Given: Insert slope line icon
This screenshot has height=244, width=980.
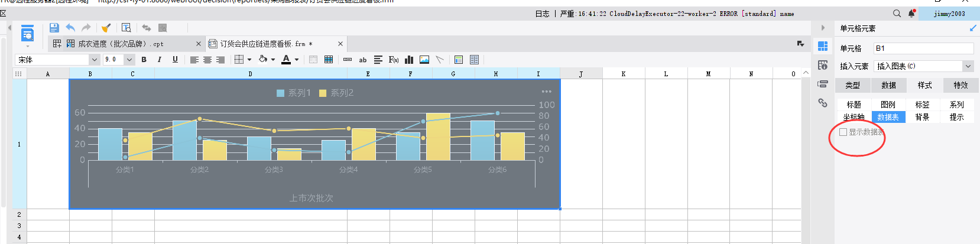Looking at the screenshot, I should tap(440, 60).
